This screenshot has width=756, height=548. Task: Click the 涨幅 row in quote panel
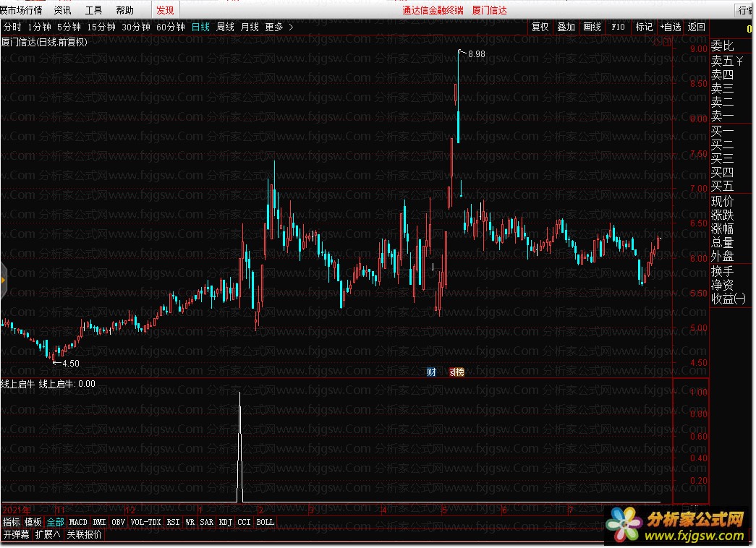[722, 228]
